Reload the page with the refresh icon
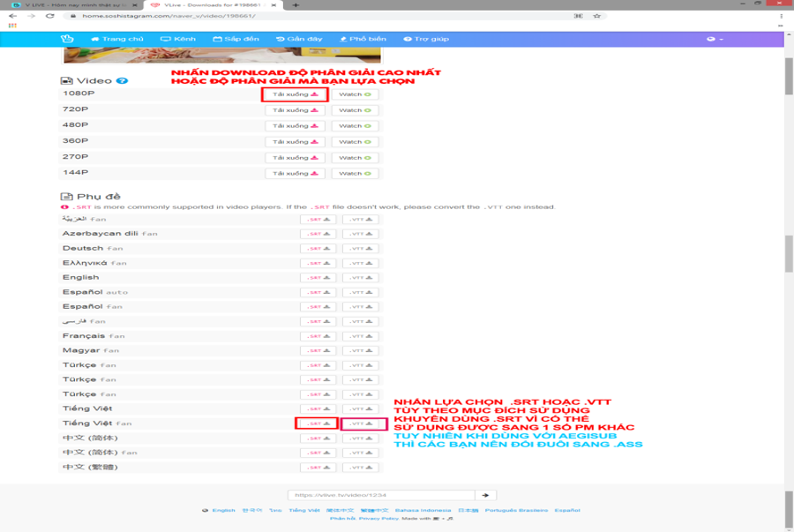 [50, 16]
